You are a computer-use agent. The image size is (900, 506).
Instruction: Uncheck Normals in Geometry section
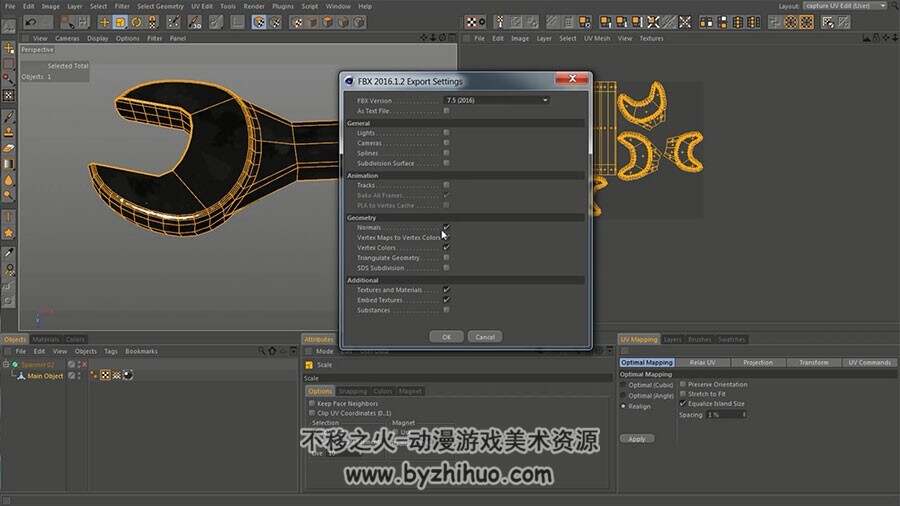446,227
